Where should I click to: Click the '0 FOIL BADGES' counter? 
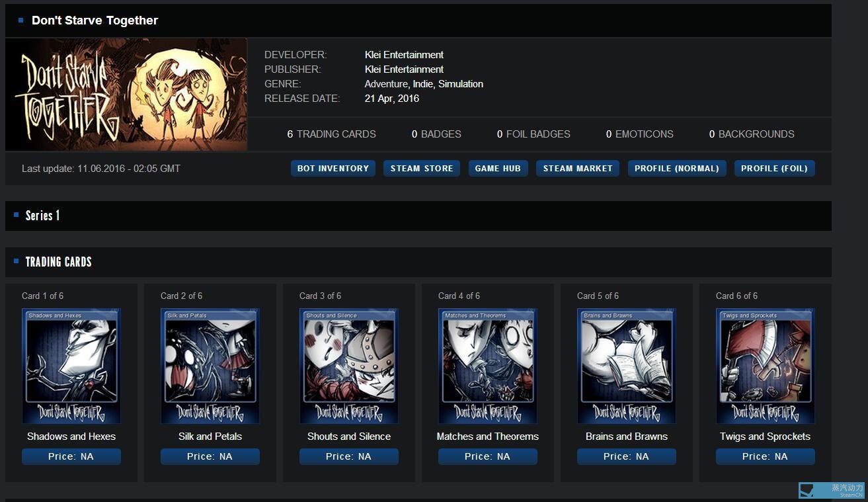[x=533, y=134]
